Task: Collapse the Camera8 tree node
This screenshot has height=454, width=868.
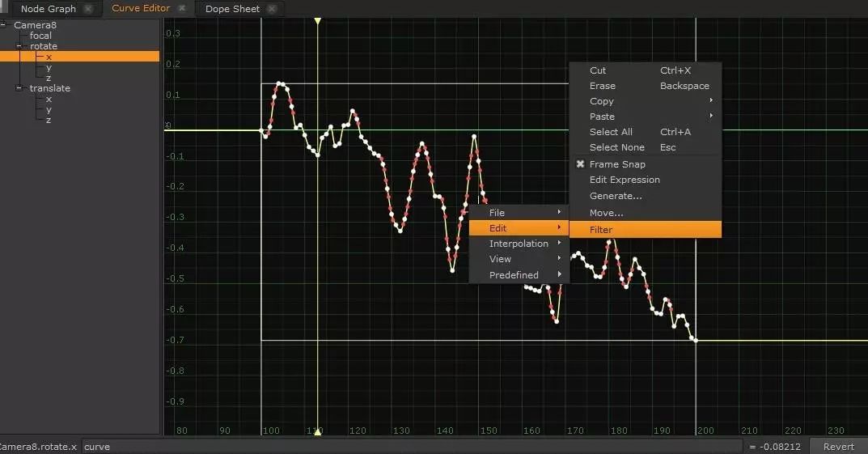Action: 2,25
